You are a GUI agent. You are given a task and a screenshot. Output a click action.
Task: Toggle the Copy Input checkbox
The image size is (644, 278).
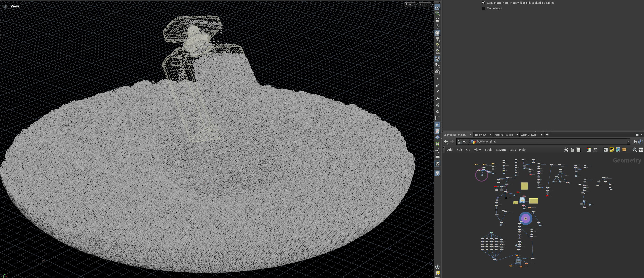(x=483, y=3)
